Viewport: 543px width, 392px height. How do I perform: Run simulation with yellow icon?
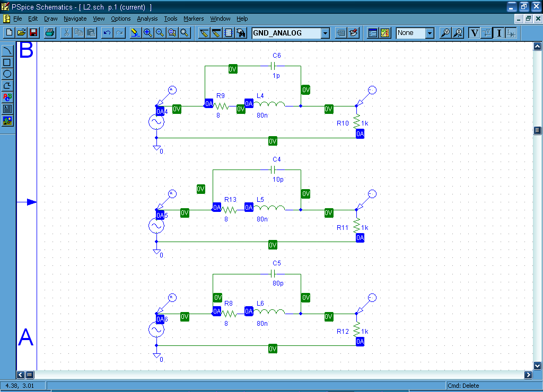point(385,33)
